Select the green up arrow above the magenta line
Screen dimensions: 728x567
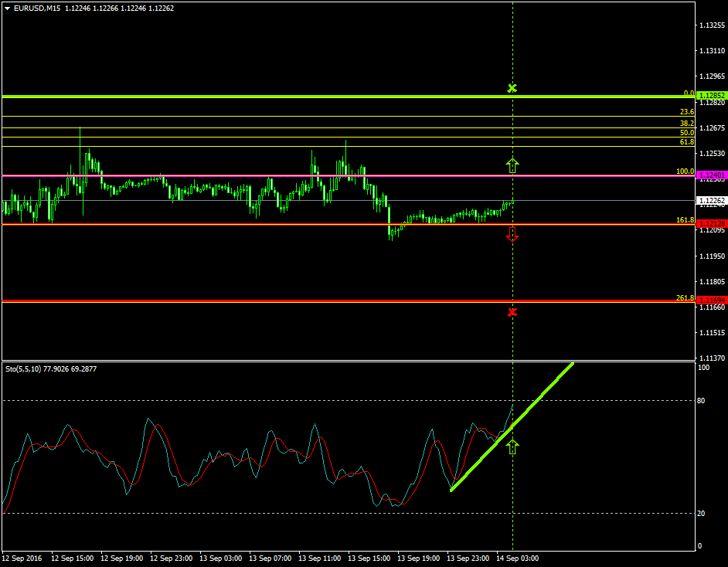click(x=512, y=165)
